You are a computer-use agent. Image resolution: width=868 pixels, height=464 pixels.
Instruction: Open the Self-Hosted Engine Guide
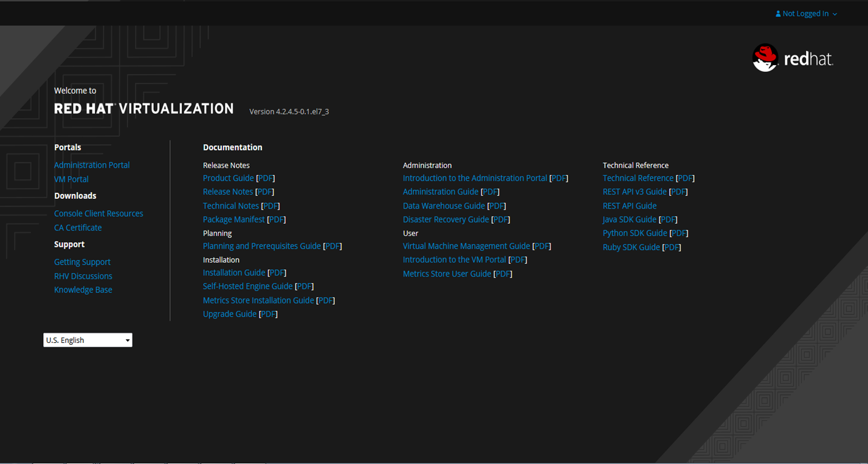[x=247, y=286]
